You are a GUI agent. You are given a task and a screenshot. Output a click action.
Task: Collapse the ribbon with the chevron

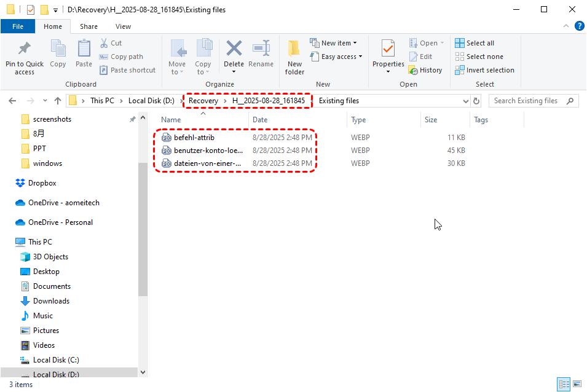(566, 26)
